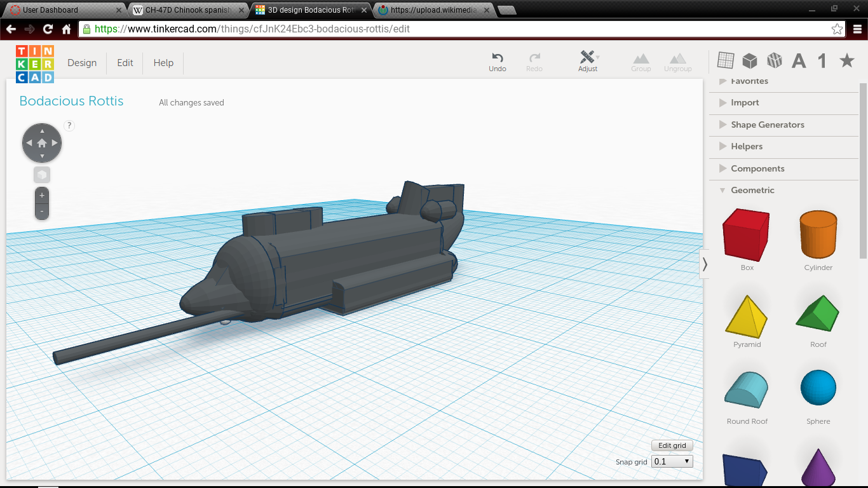Click the Redo button
The width and height of the screenshot is (868, 488).
(534, 62)
